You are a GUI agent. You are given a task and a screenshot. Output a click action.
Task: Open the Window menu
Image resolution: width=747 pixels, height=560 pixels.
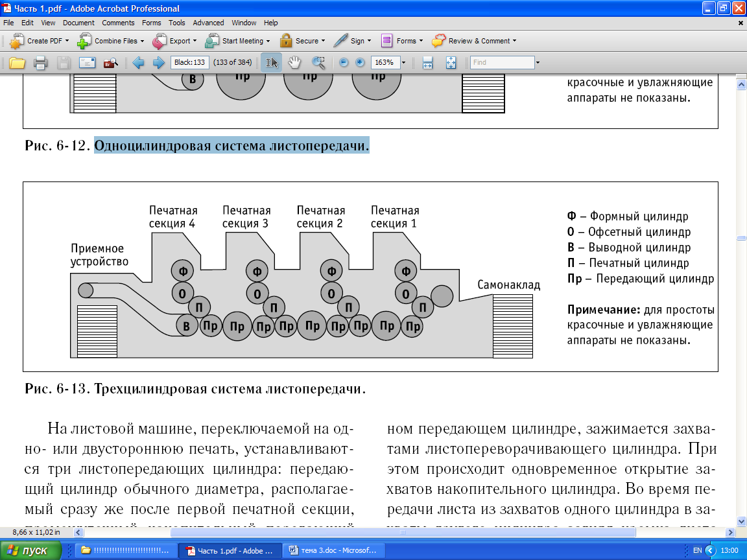tap(244, 23)
